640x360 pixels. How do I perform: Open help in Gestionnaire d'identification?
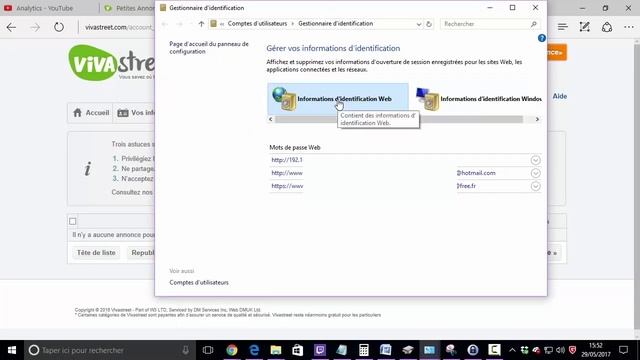click(x=542, y=38)
